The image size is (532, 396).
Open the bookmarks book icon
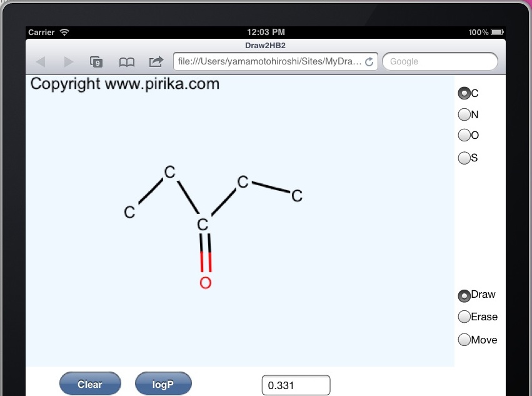[x=126, y=62]
